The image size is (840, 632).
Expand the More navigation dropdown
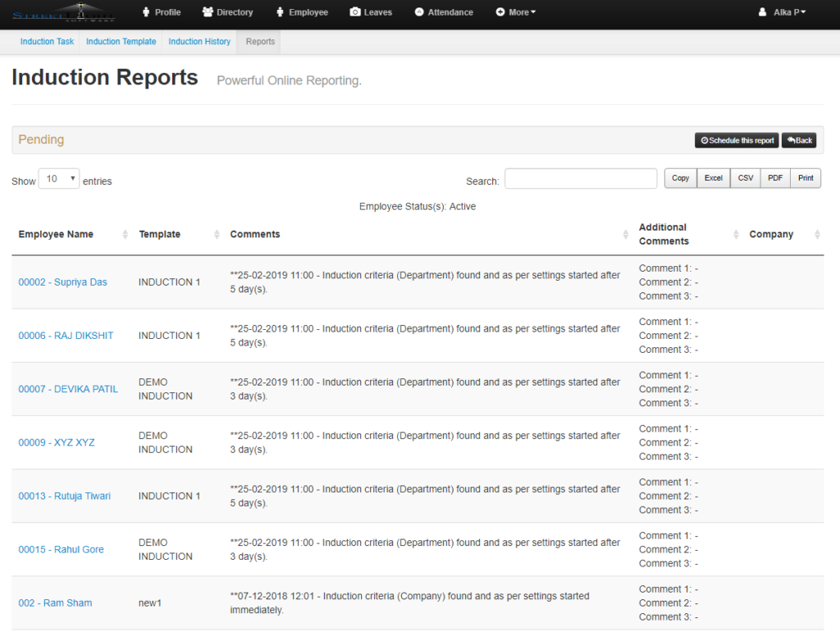pyautogui.click(x=515, y=12)
